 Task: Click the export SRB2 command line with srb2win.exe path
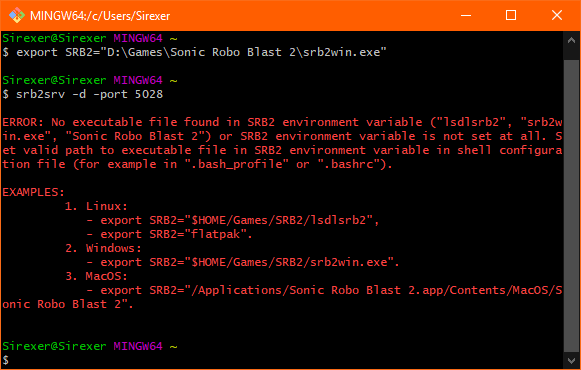pyautogui.click(x=195, y=52)
